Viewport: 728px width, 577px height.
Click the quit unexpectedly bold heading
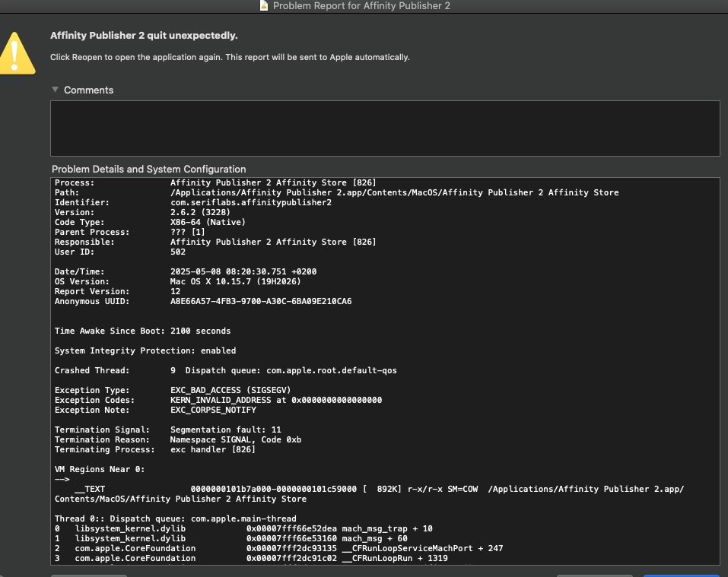[144, 35]
